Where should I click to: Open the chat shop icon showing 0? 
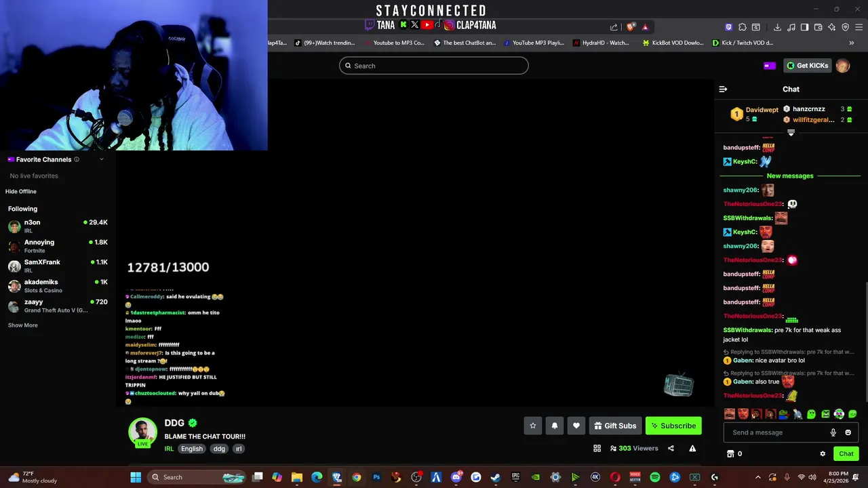coord(734,454)
